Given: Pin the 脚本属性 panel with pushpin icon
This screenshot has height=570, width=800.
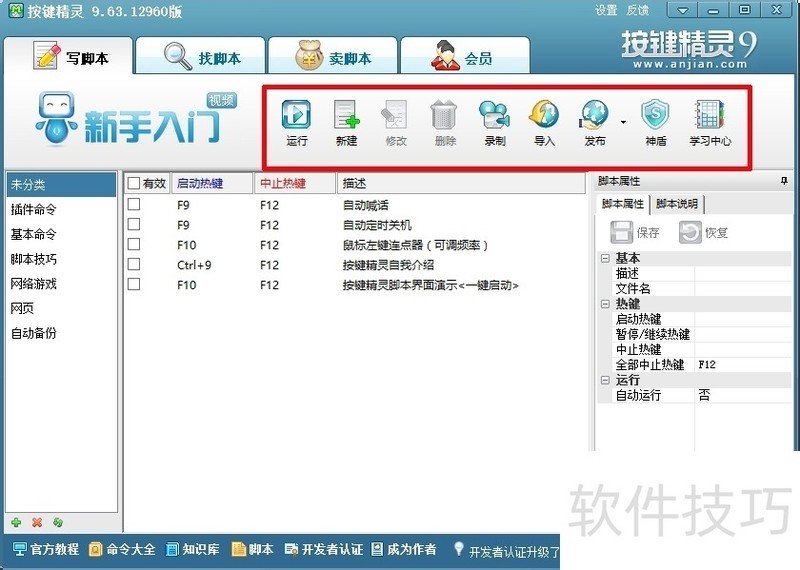Looking at the screenshot, I should click(784, 181).
